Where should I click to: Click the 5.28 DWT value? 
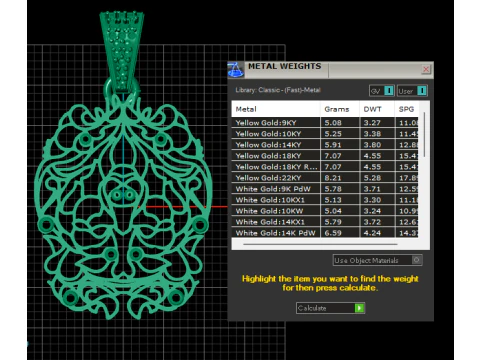pos(372,178)
